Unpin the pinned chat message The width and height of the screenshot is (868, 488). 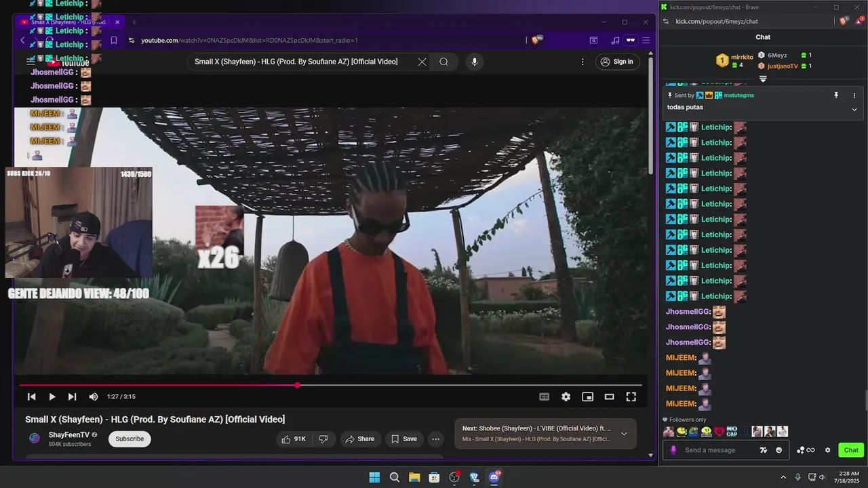[836, 96]
